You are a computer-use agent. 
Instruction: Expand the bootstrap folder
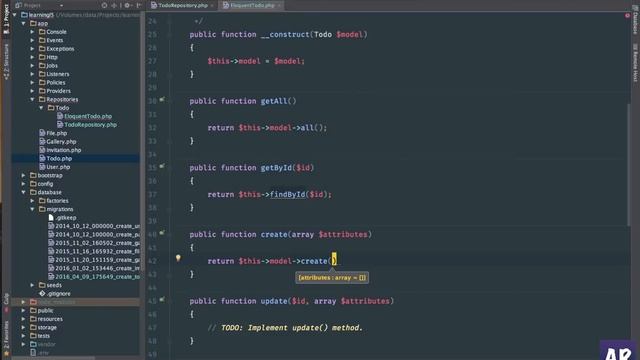click(x=24, y=175)
